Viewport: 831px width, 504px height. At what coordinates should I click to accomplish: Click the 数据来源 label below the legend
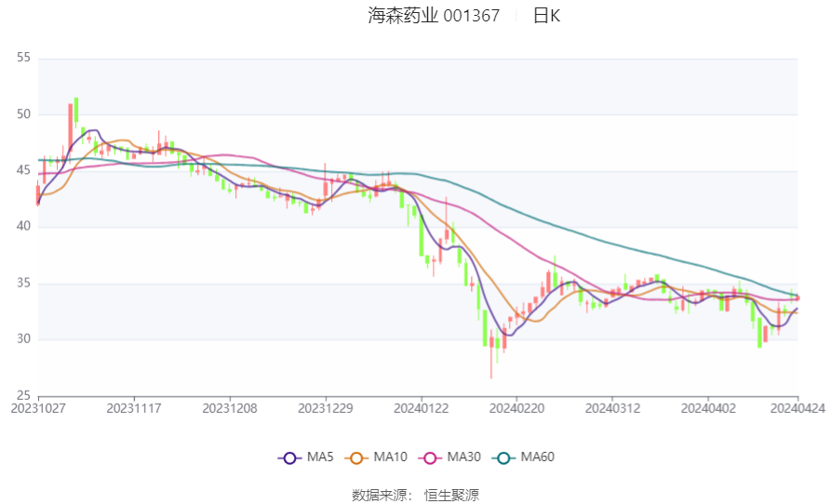tap(382, 495)
